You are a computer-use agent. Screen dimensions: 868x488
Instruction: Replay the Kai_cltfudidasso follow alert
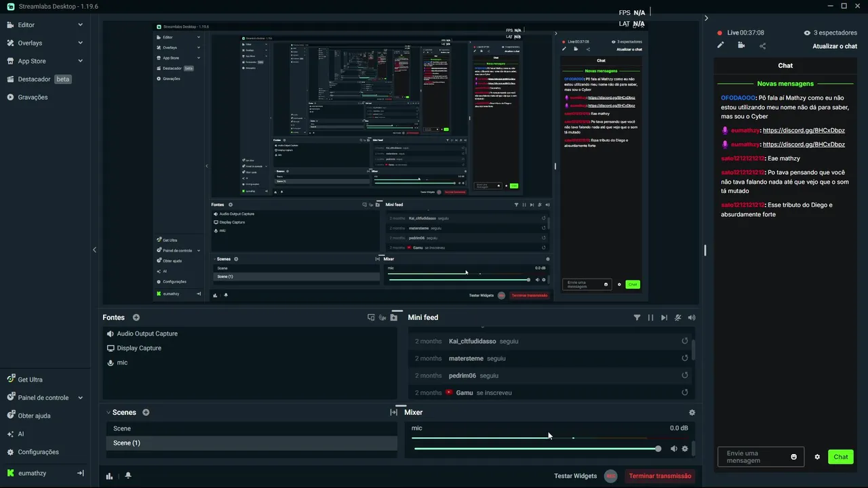point(685,341)
